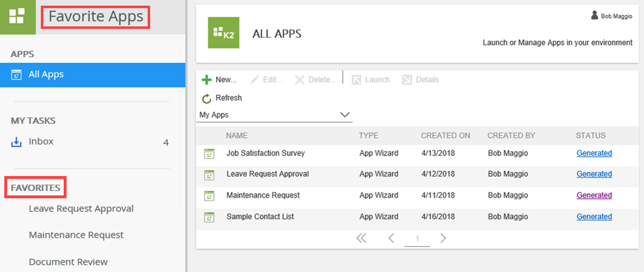Click the K2 All Apps logo tile
644x272 pixels.
[x=223, y=33]
